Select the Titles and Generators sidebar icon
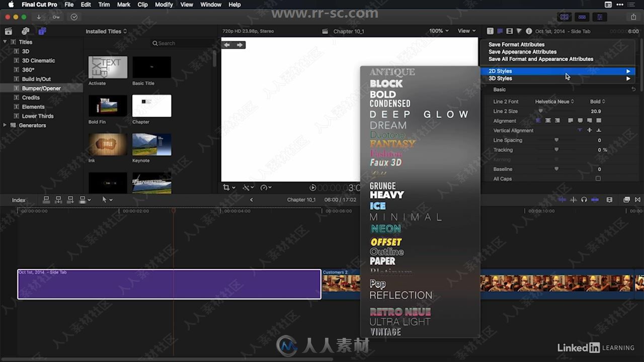The image size is (644, 362). pos(42,31)
